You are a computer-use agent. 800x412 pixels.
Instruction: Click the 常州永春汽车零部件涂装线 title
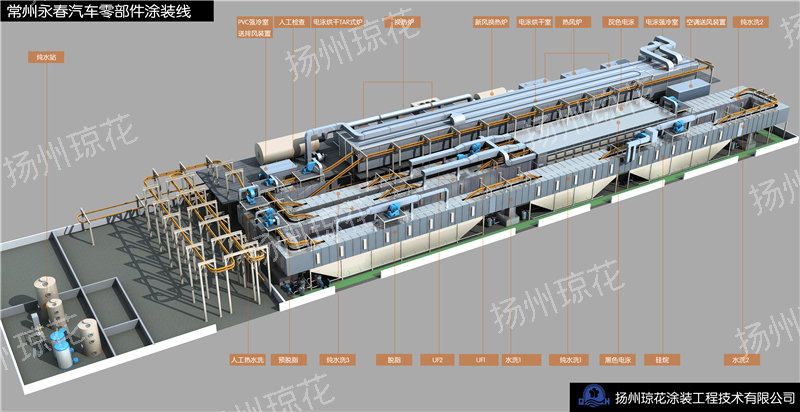tap(99, 11)
